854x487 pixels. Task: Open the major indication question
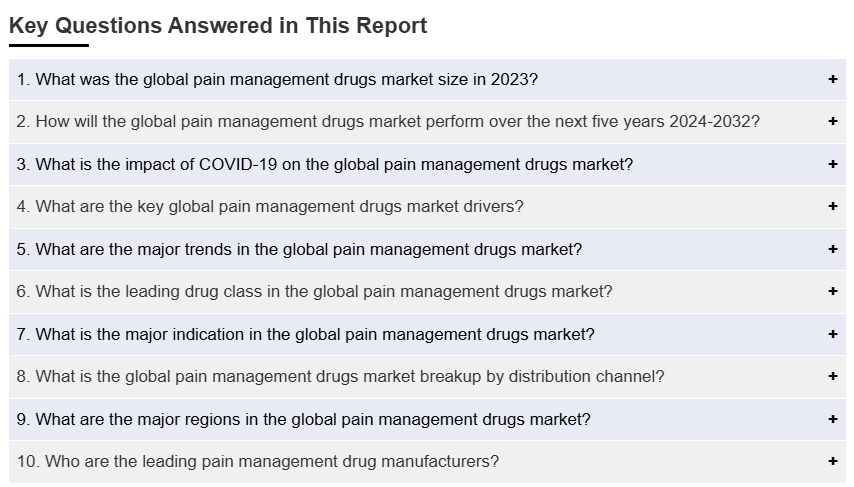tap(305, 334)
